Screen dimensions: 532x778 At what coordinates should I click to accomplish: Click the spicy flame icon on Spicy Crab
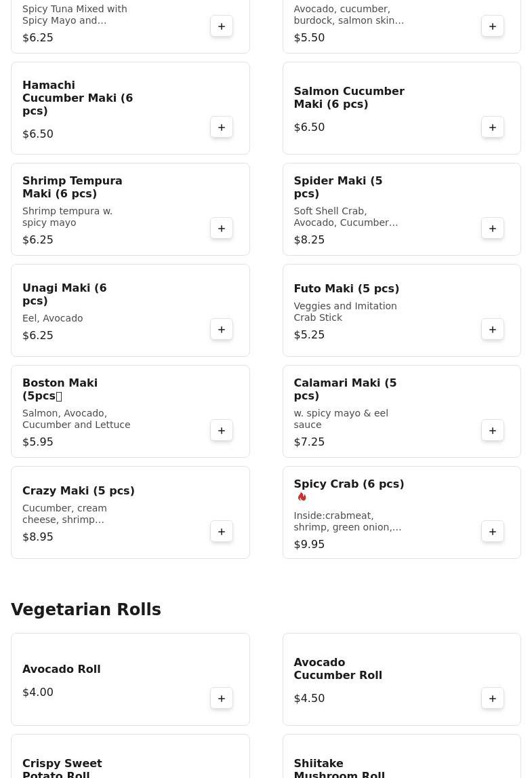point(302,497)
